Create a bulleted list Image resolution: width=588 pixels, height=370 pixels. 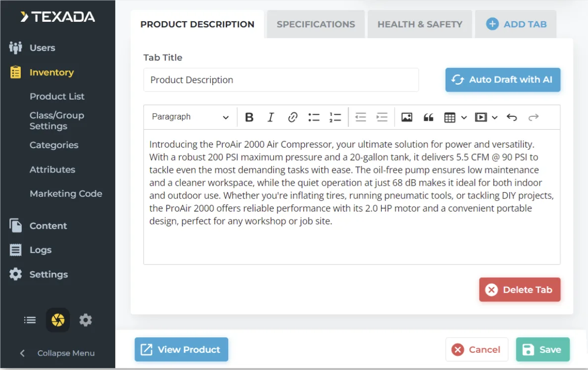point(314,117)
